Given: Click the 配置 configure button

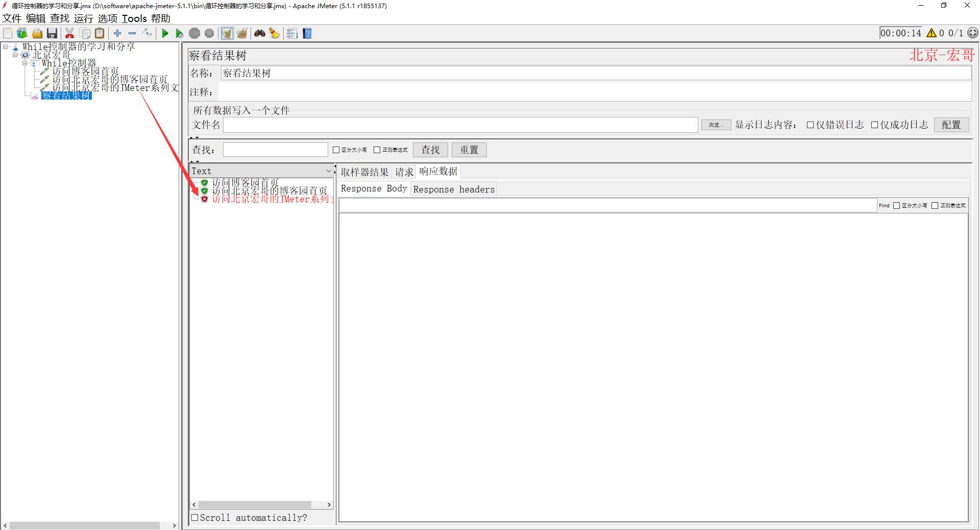Looking at the screenshot, I should coord(951,125).
